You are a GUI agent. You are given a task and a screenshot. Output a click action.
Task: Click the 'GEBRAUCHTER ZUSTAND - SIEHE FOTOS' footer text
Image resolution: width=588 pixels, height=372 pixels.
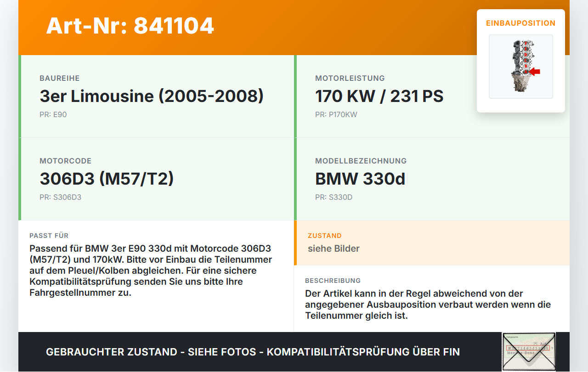tap(253, 352)
